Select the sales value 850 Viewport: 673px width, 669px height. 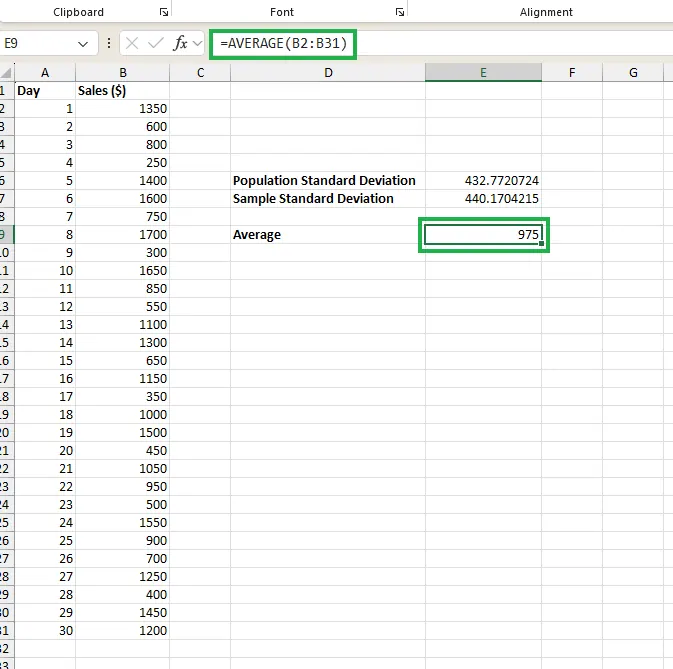click(x=123, y=289)
